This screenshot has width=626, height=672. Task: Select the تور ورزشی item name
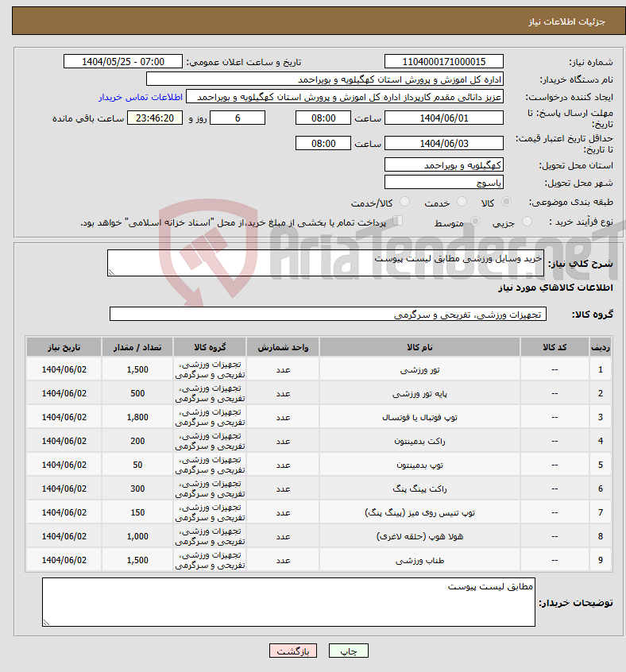pos(419,370)
